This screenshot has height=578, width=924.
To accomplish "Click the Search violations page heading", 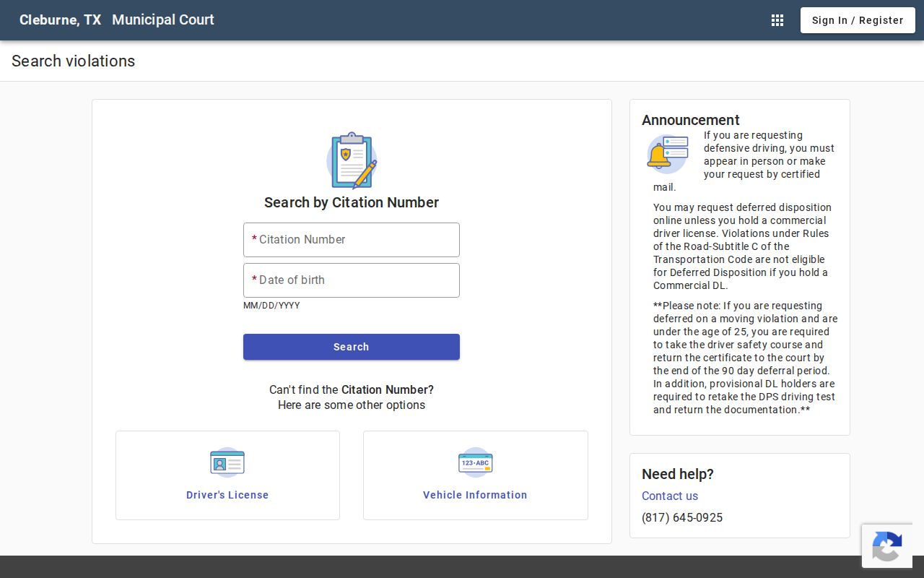I will point(73,61).
